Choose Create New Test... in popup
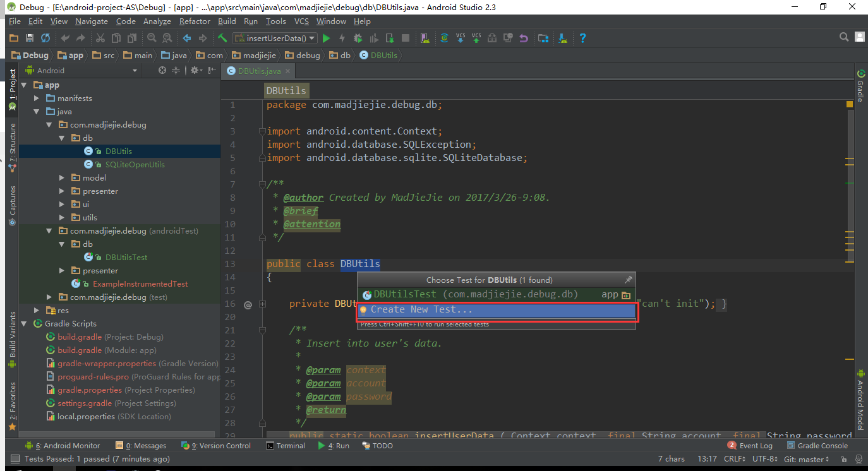Screen dimensions: 868x471 (497, 310)
